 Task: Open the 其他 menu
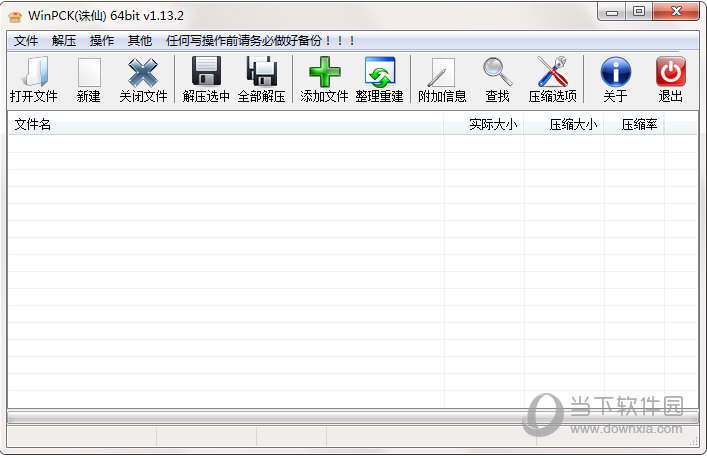coord(140,41)
